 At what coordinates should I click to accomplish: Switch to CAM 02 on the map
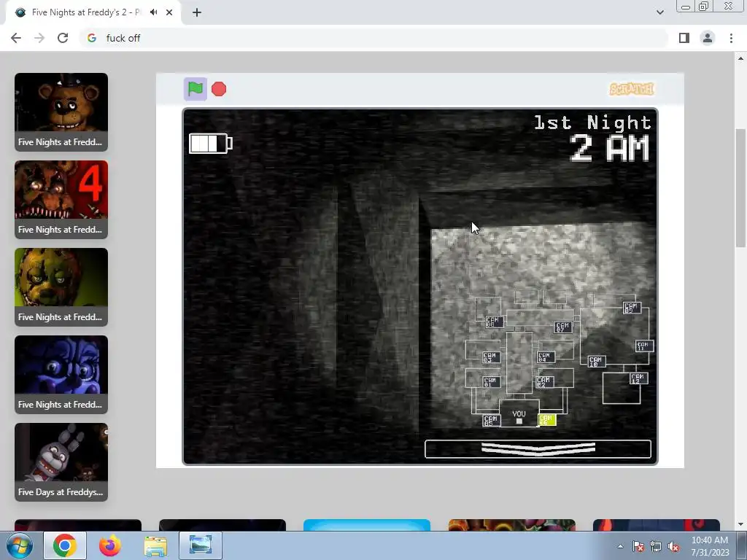pyautogui.click(x=544, y=382)
